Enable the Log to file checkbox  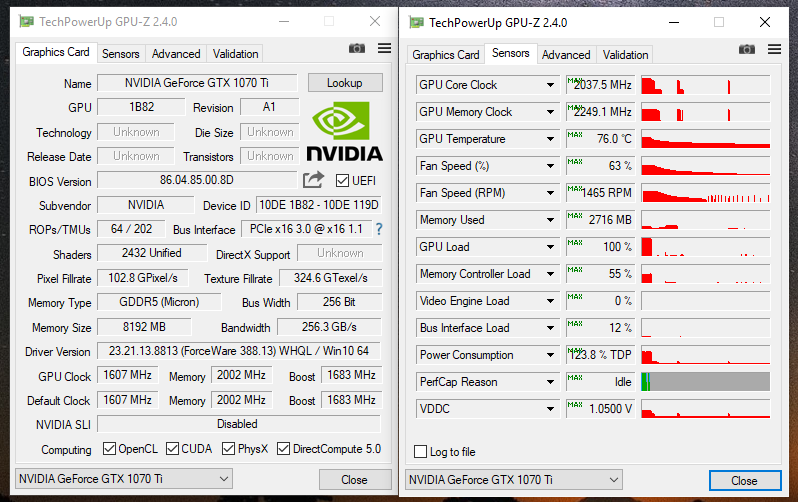coord(421,452)
